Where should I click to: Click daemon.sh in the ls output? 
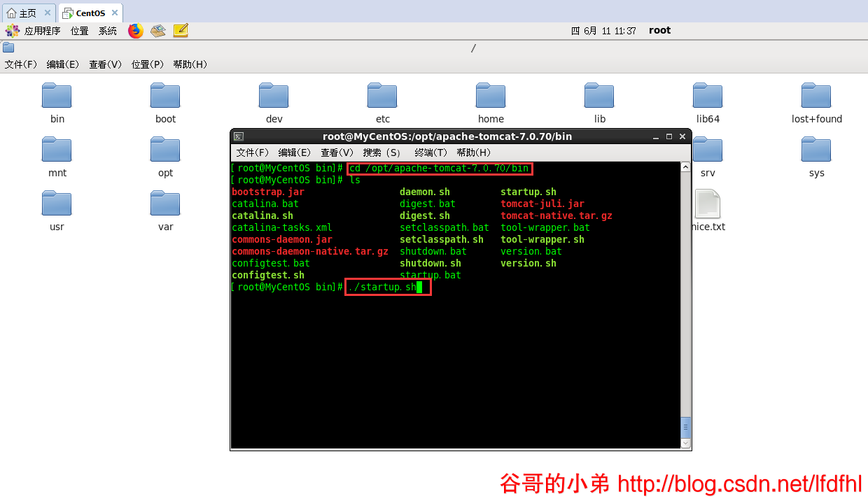pos(425,192)
